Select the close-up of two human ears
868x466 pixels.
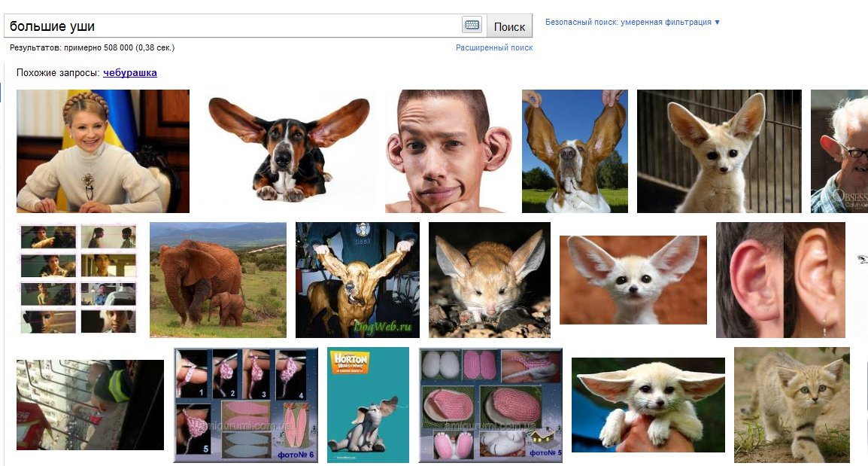pyautogui.click(x=780, y=279)
